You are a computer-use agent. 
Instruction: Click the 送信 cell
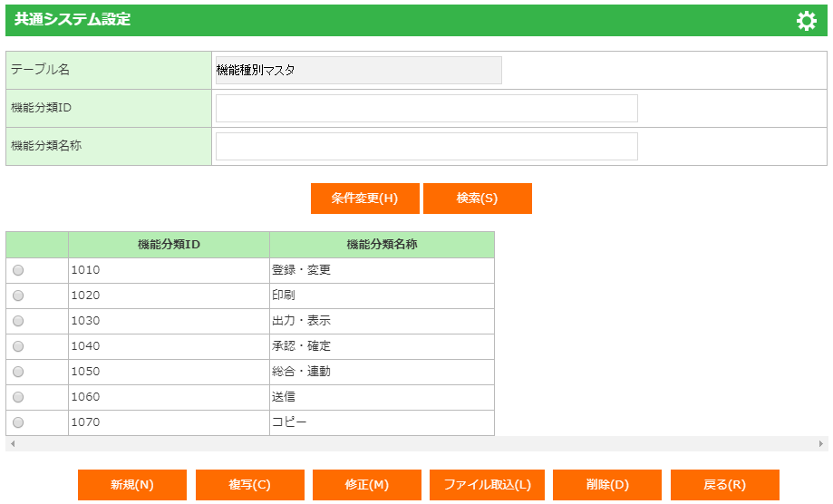point(382,397)
